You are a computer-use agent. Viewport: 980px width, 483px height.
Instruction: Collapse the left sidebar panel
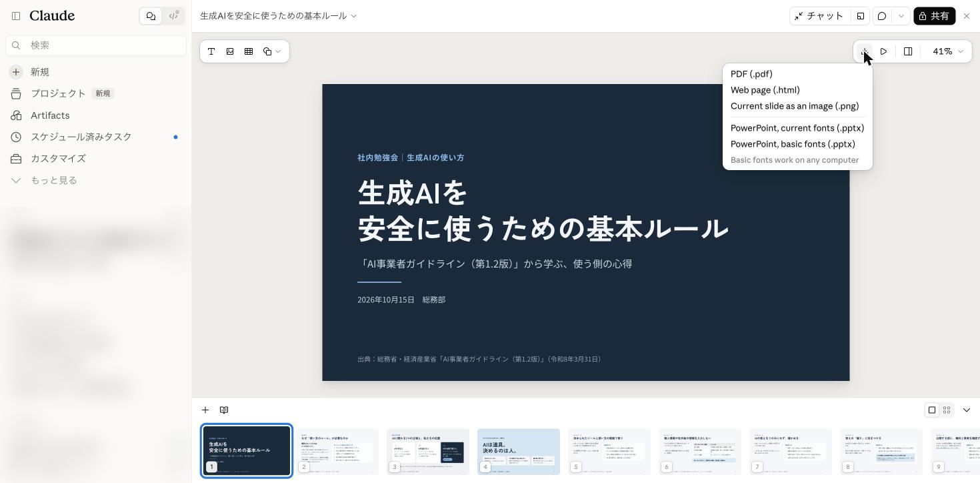pos(16,16)
